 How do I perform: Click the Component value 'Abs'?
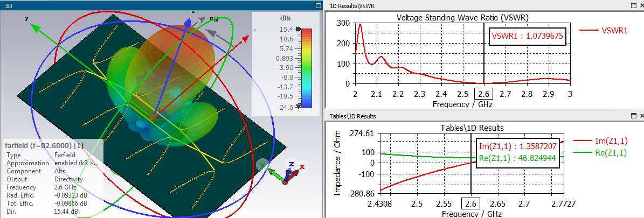(60, 171)
